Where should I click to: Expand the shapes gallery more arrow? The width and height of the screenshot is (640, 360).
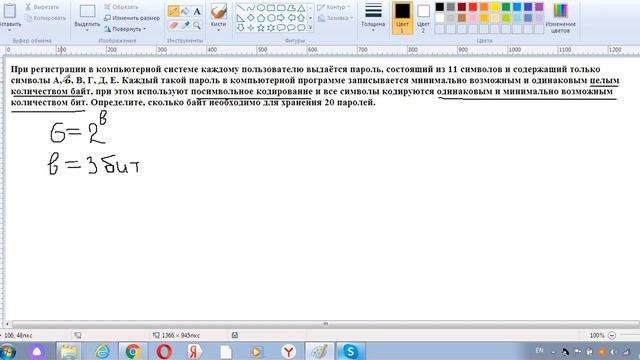coord(310,28)
